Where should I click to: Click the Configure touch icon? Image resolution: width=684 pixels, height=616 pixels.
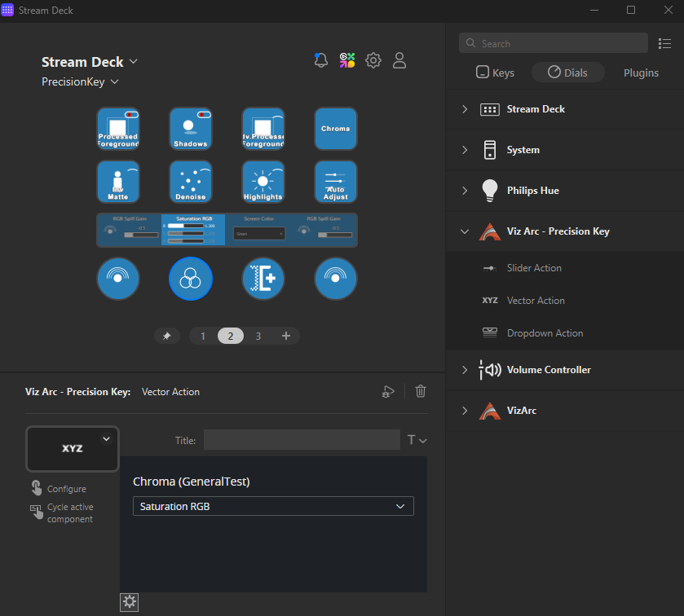coord(36,488)
